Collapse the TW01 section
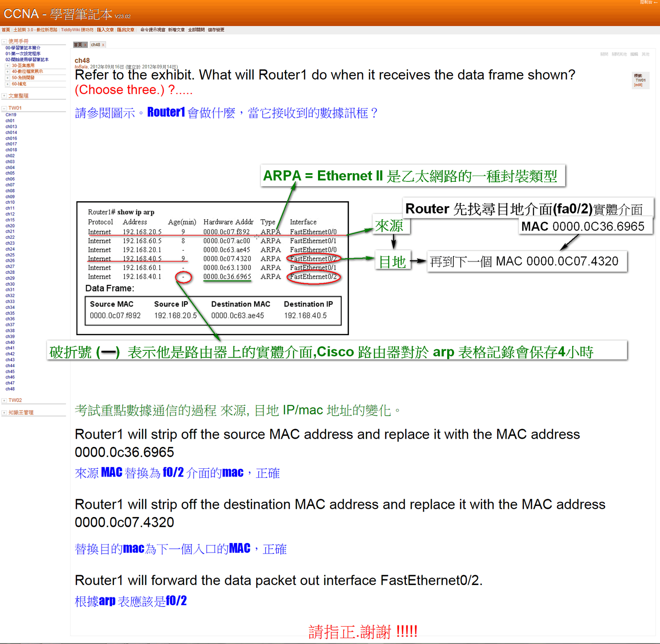Viewport: 660px width, 644px height. 4,108
